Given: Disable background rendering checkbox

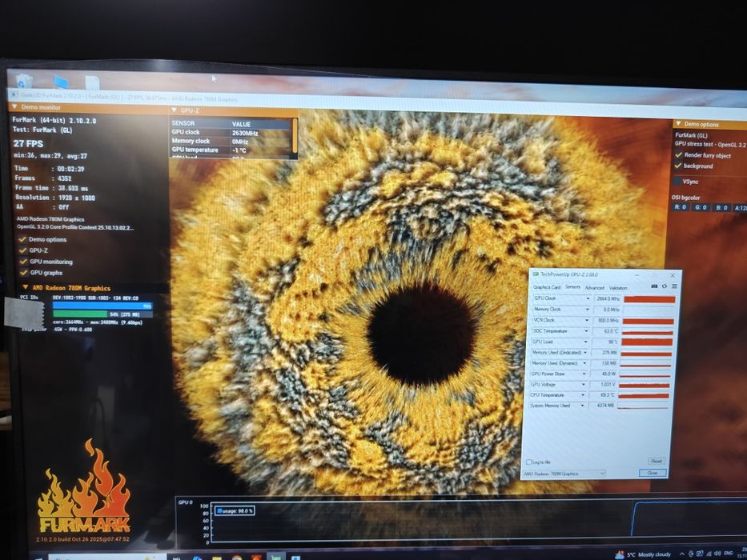Looking at the screenshot, I should point(678,166).
